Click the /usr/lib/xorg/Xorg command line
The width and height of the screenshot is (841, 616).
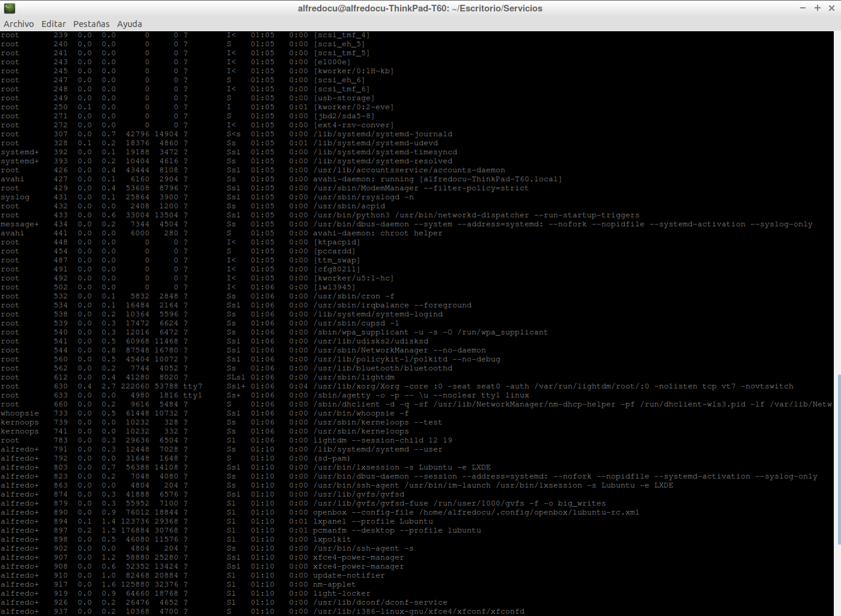coord(553,387)
